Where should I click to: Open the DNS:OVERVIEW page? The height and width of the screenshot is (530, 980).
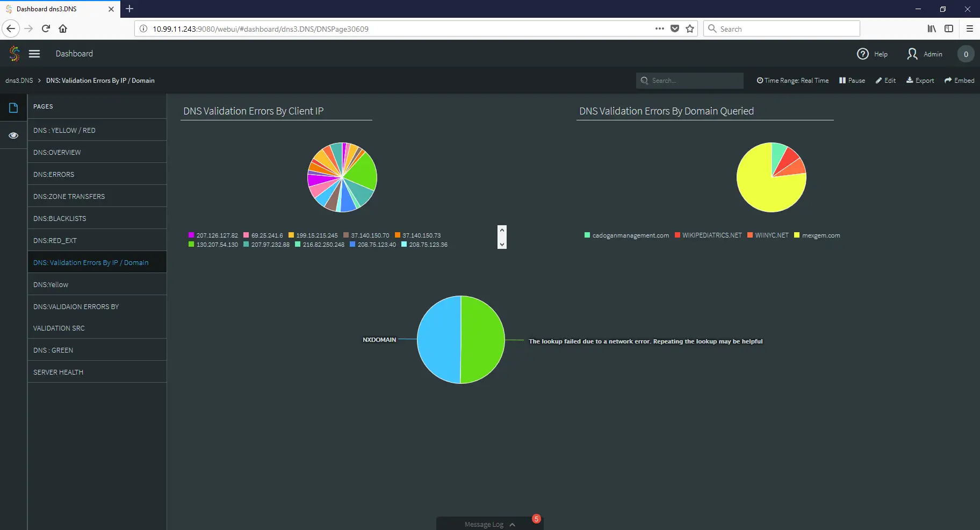(x=57, y=153)
